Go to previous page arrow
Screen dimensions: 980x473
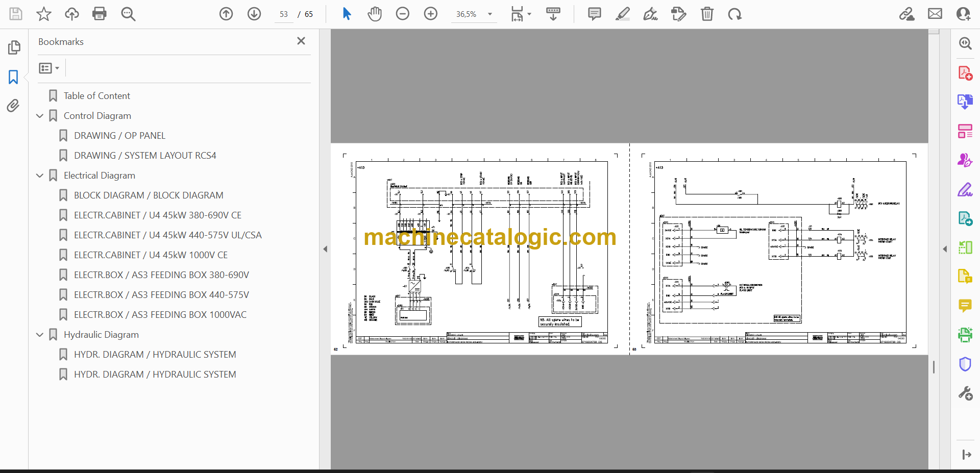coord(226,14)
